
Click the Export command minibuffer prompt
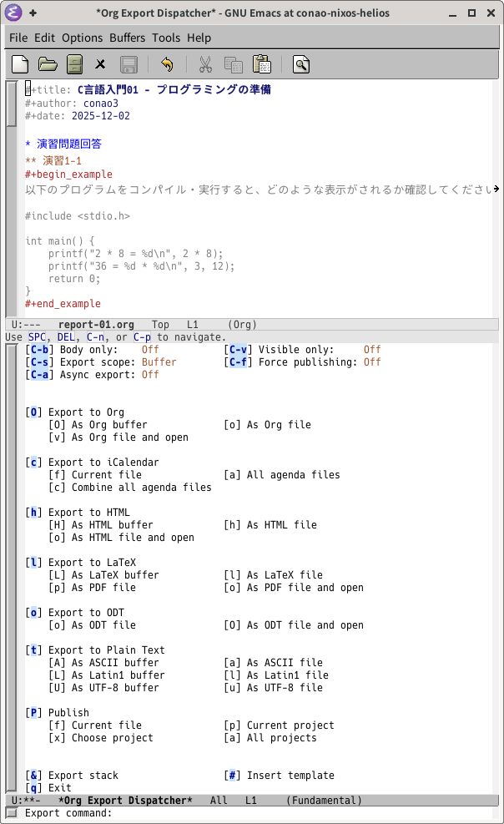click(x=68, y=813)
